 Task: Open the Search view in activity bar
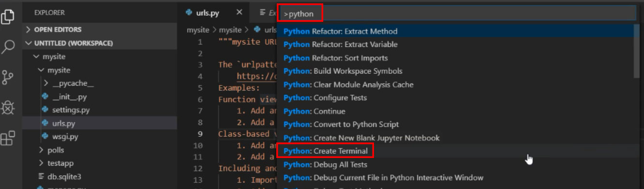coord(8,47)
